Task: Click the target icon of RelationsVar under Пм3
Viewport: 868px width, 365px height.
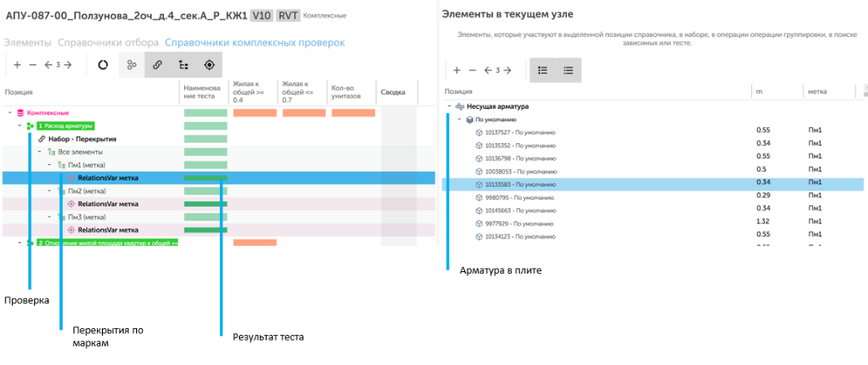Action: point(71,230)
